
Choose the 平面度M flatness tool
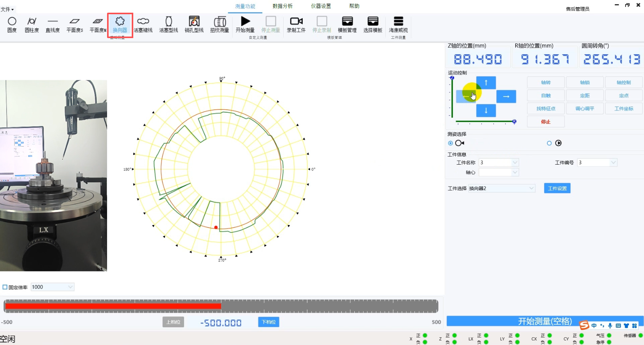click(98, 25)
